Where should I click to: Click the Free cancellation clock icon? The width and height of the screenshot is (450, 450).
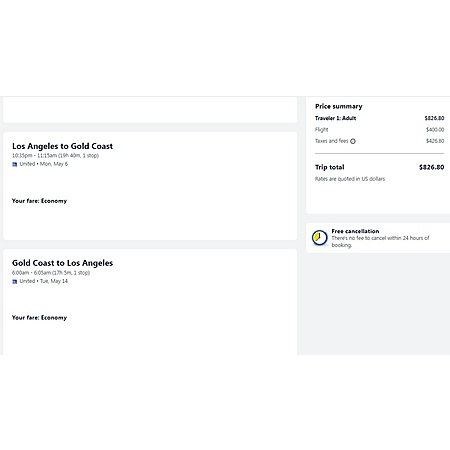(319, 238)
